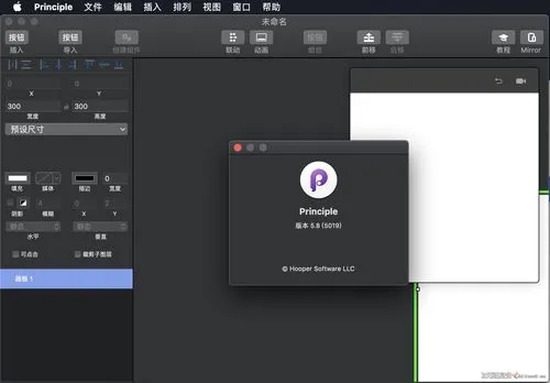Open the 教程 tutorials icon
Image resolution: width=550 pixels, height=383 pixels.
coord(503,38)
